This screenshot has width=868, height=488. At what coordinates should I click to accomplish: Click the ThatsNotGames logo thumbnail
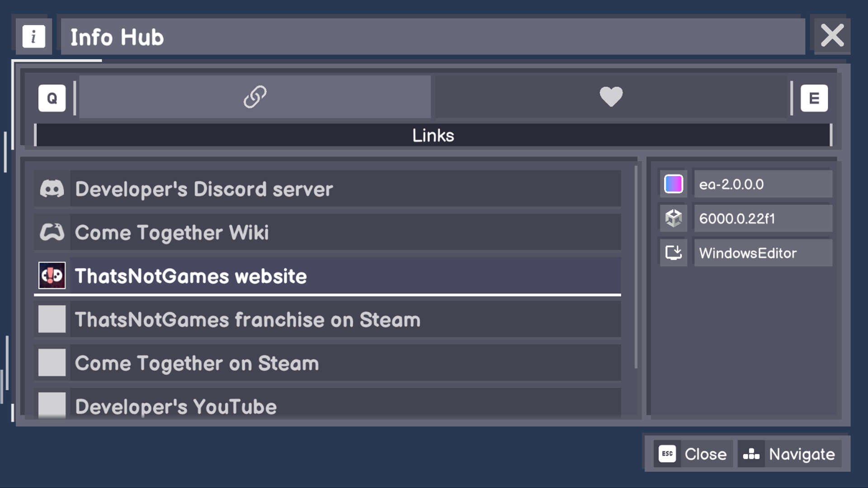pos(52,276)
